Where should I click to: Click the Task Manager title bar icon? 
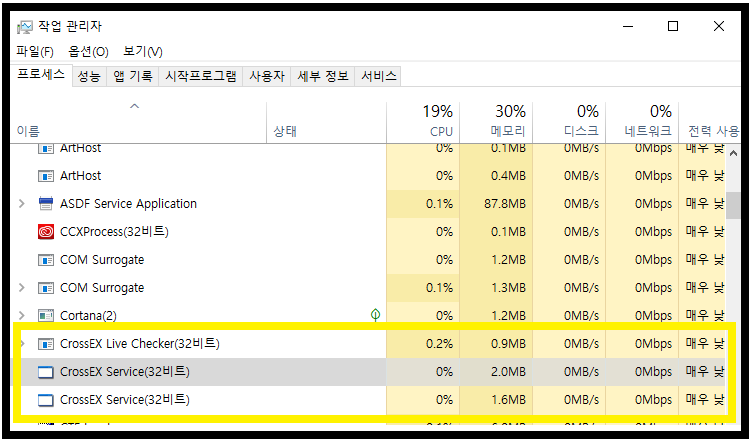click(24, 27)
